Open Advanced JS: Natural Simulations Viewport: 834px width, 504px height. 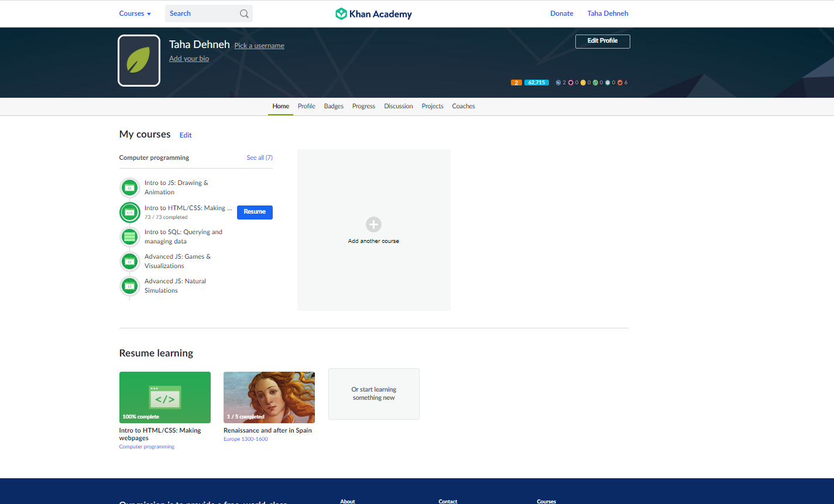coord(175,286)
